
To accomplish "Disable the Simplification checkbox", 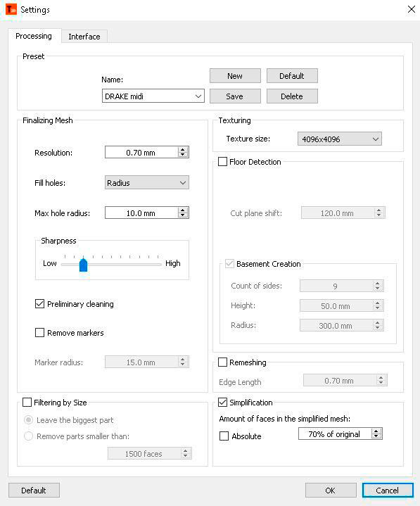I will coord(222,402).
